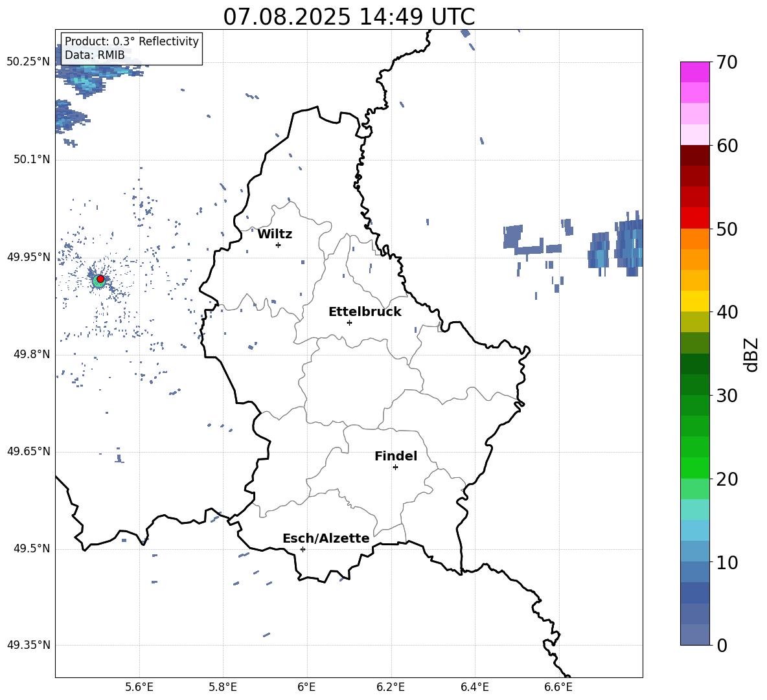Click the 20 tick on the colorbar
Viewport: 767px width, 700px height.
pos(727,479)
